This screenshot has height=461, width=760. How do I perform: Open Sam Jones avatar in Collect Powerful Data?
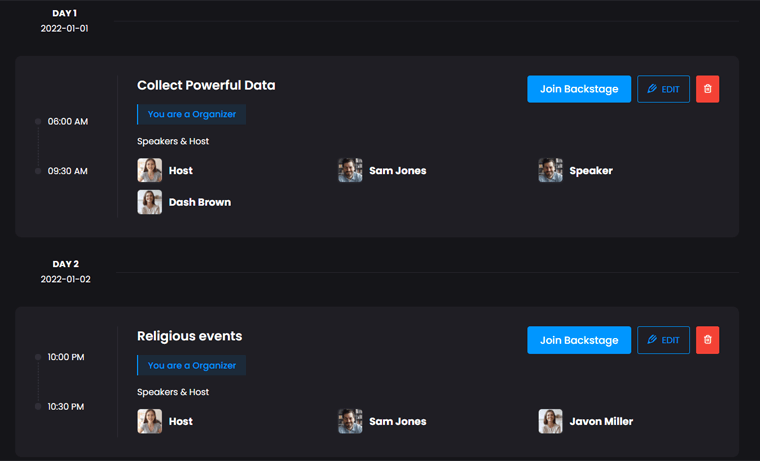350,170
